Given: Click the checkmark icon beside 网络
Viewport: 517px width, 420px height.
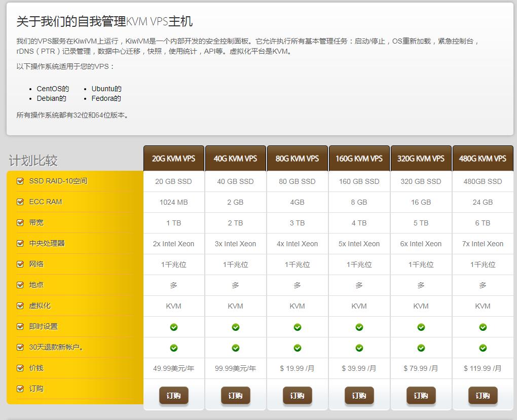Looking at the screenshot, I should [20, 264].
